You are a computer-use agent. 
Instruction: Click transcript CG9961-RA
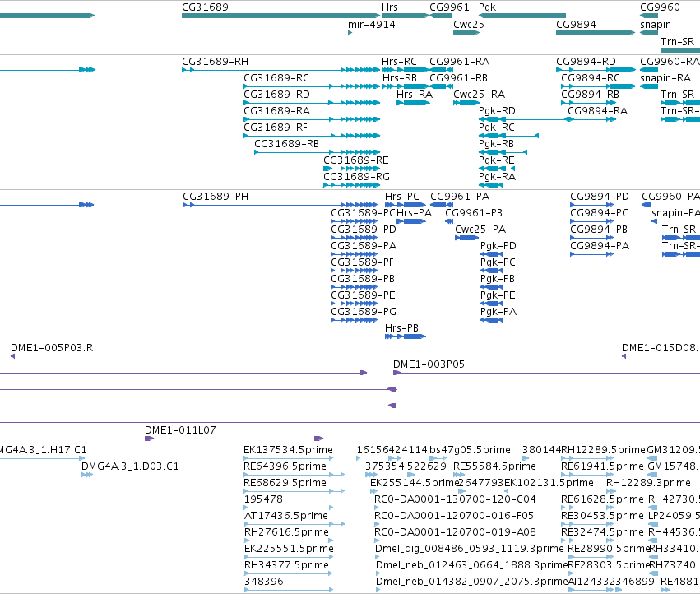[441, 70]
